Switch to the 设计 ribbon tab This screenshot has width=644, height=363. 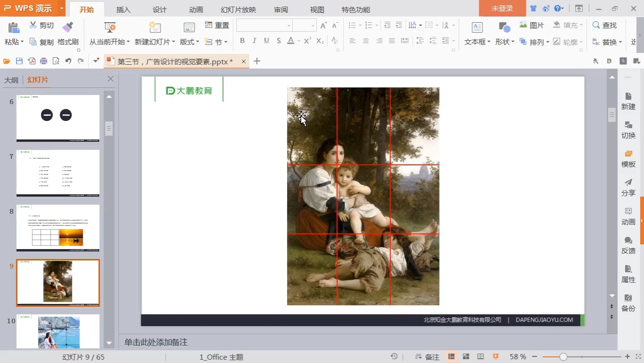point(160,9)
